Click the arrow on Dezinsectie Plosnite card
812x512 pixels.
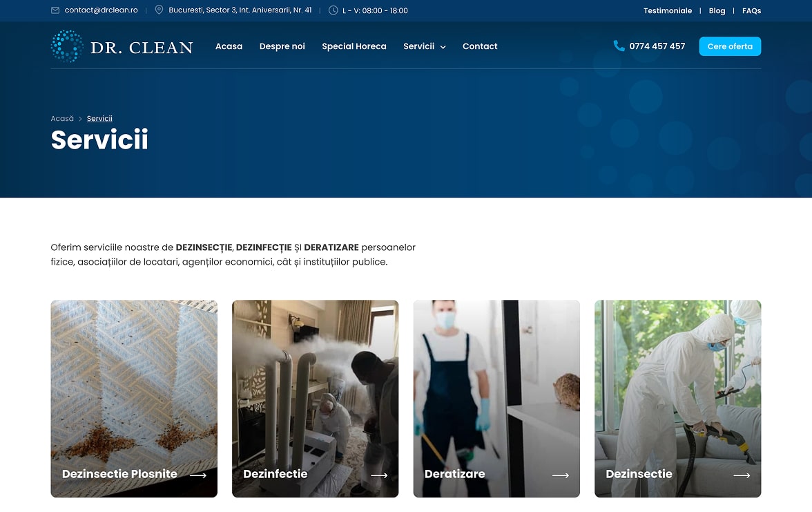point(198,475)
